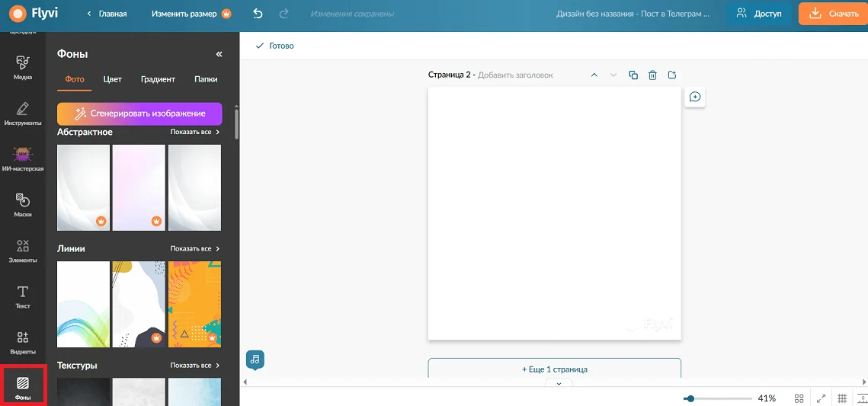
Task: Duplicate page 2 with the copy icon
Action: (x=633, y=75)
